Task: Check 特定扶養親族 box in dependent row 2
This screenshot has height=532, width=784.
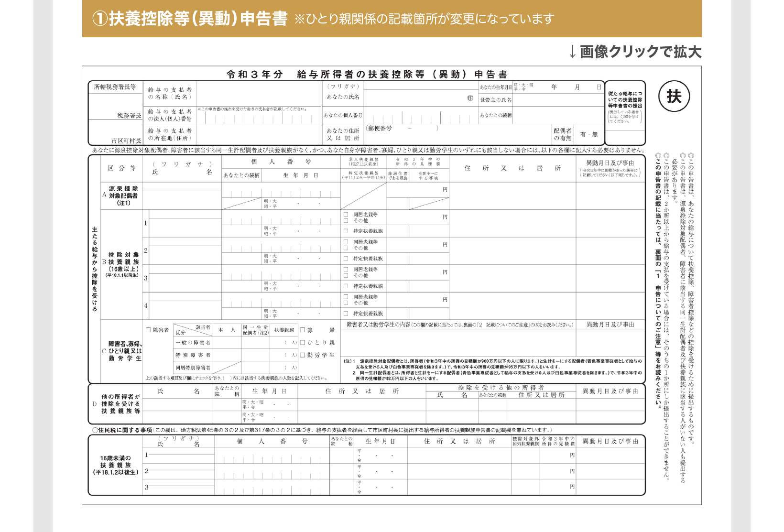Action: [x=346, y=259]
